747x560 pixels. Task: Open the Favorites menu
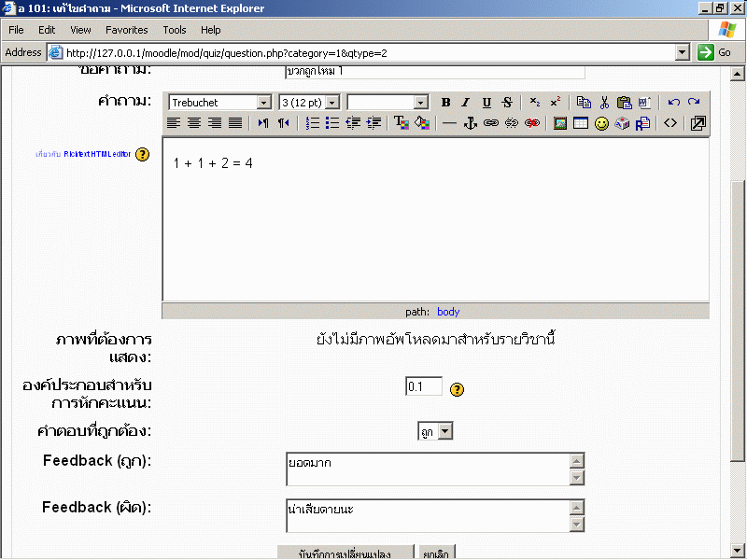(x=126, y=30)
